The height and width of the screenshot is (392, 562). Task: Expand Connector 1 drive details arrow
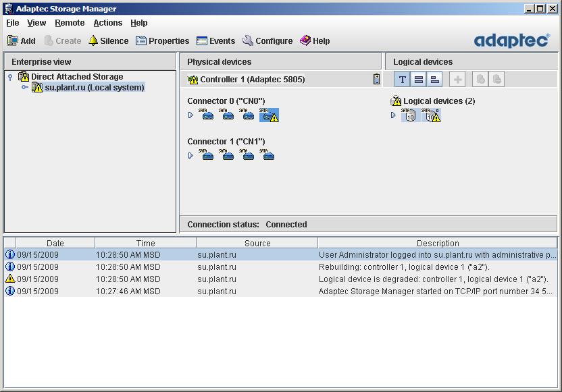coord(190,156)
